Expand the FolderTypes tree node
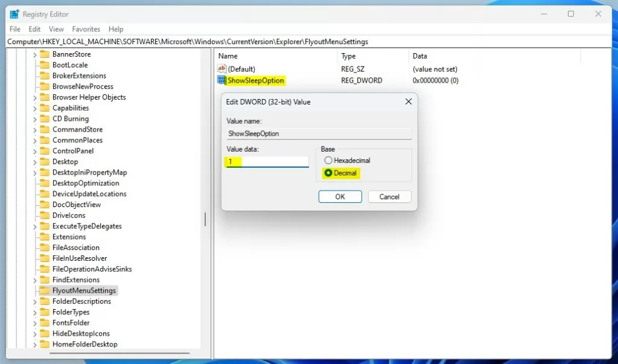618x364 pixels. coord(34,312)
